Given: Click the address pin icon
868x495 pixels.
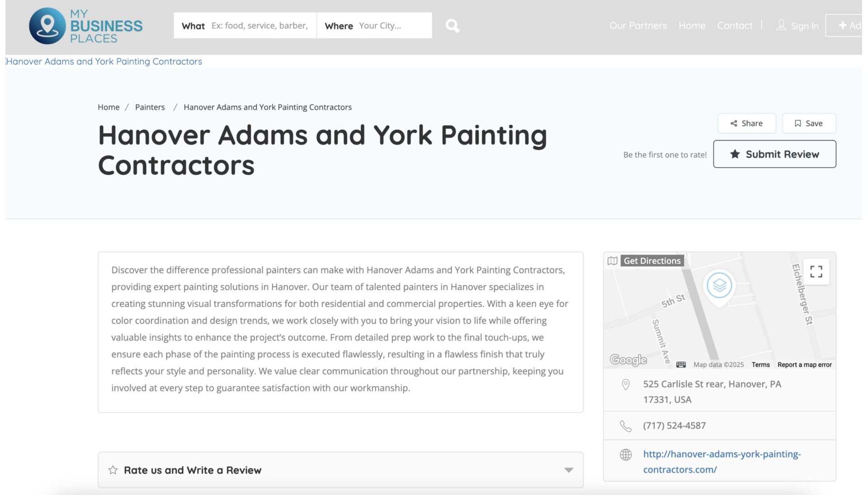Looking at the screenshot, I should (626, 385).
